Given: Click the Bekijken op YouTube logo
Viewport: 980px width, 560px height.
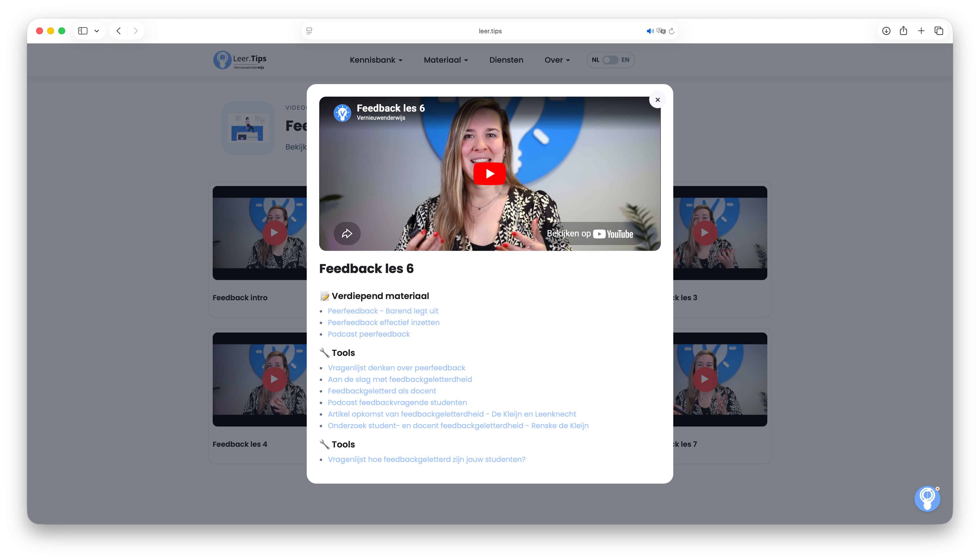Looking at the screenshot, I should point(590,234).
